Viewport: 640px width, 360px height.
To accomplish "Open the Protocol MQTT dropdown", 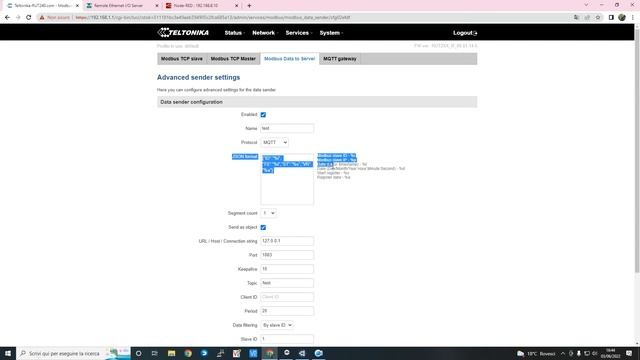I will coord(274,142).
